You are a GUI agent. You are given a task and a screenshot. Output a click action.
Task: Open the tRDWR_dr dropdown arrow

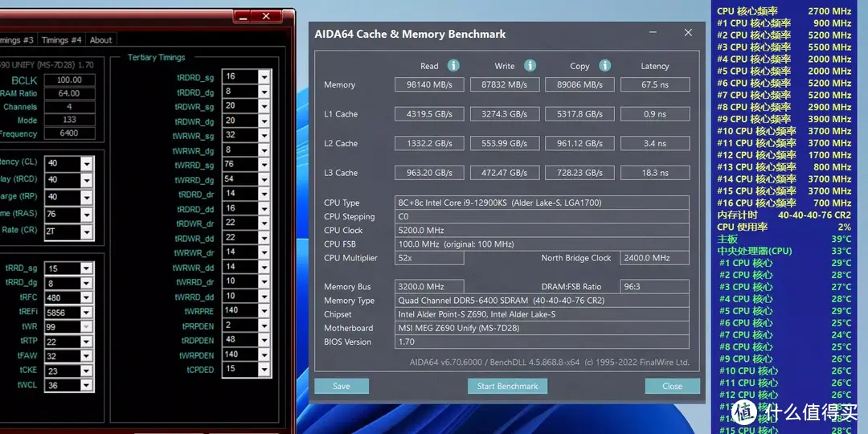pos(264,223)
